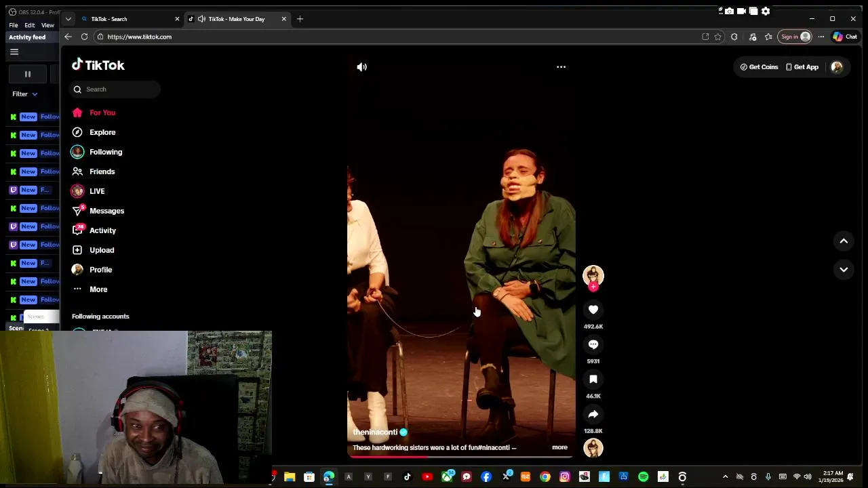Image resolution: width=868 pixels, height=488 pixels.
Task: Open the browser extensions icon
Action: coord(734,37)
